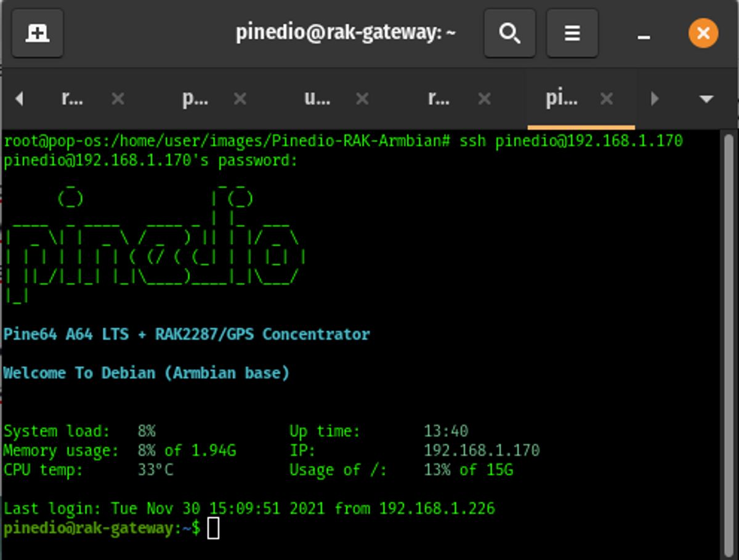Open the tab list dropdown arrow
This screenshot has height=560, width=739.
pos(706,98)
